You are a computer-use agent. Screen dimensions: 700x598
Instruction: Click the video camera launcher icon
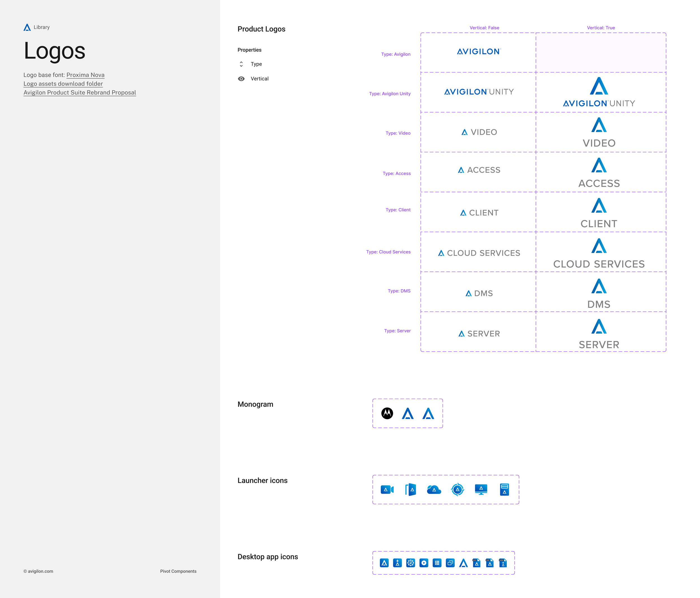(387, 489)
